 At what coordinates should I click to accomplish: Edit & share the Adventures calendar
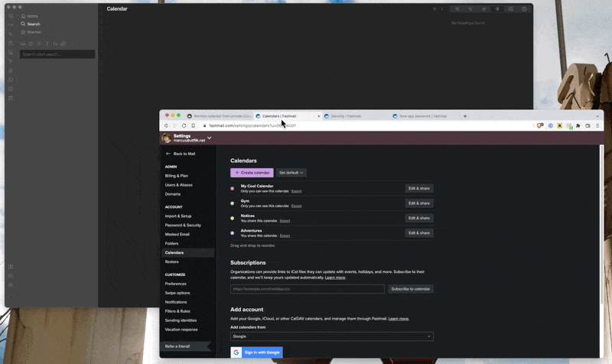click(x=419, y=232)
